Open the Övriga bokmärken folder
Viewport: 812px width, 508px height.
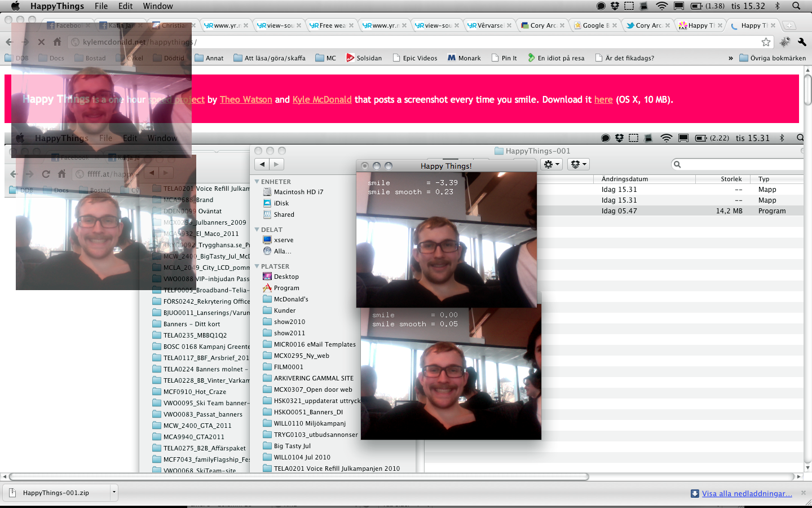coord(772,58)
